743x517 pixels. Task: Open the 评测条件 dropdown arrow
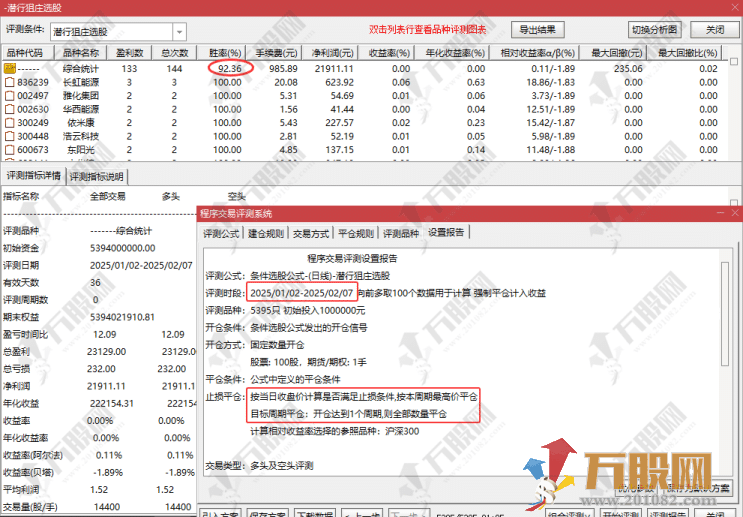point(180,32)
